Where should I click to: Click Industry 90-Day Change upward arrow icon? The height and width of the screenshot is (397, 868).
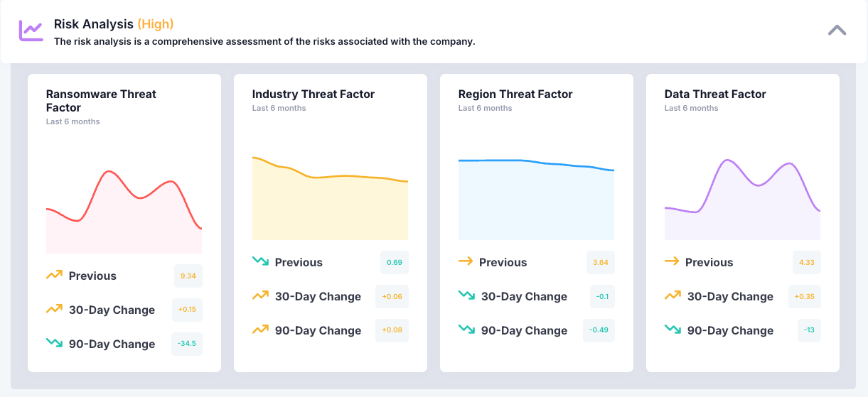coord(260,330)
